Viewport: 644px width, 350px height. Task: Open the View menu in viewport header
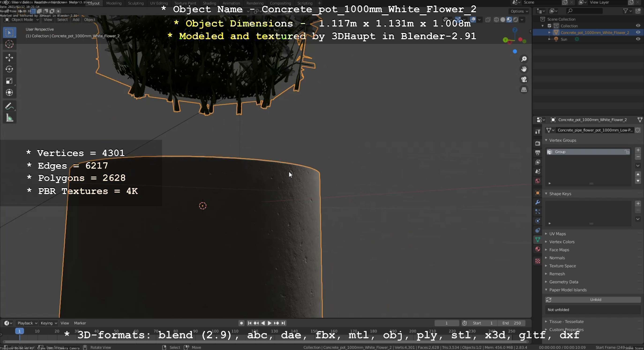[x=48, y=19]
